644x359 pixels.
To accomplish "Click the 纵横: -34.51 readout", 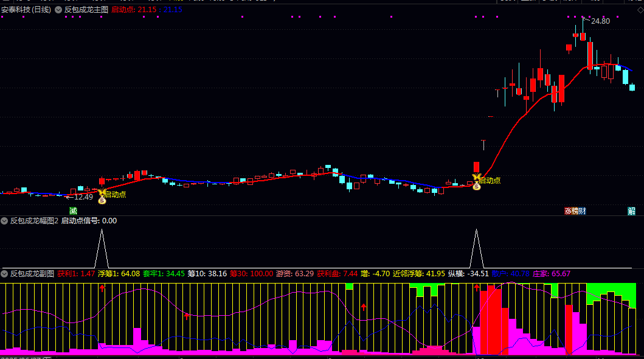I will (x=468, y=274).
